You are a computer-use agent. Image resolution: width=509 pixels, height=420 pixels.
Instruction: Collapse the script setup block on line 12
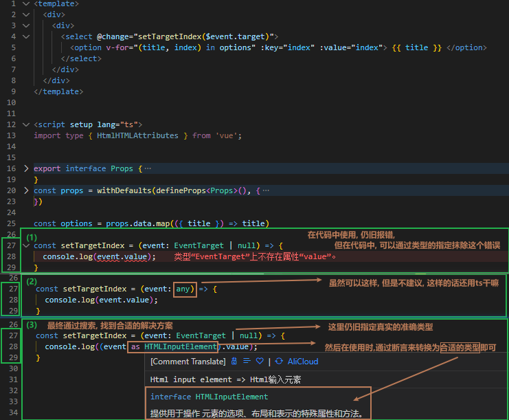click(x=26, y=124)
